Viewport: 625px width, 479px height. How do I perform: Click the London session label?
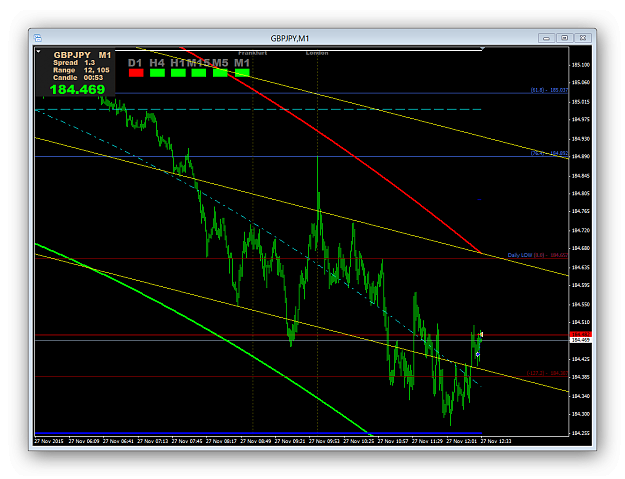click(317, 53)
